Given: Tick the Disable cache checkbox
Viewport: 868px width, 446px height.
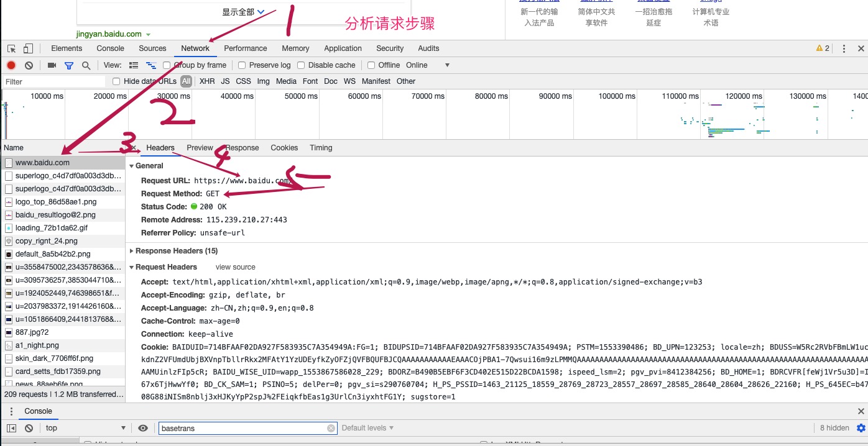Looking at the screenshot, I should tap(301, 65).
